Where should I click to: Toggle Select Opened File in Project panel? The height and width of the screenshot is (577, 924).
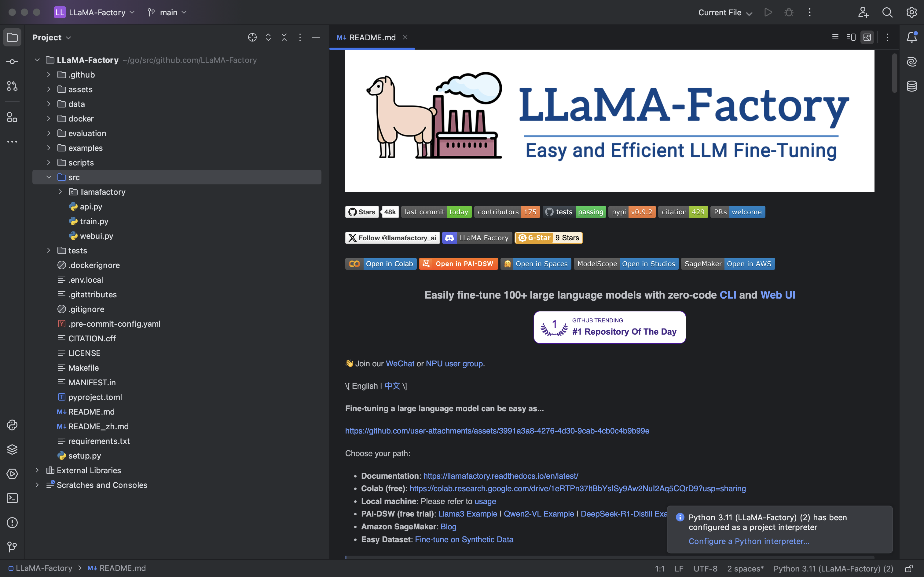pyautogui.click(x=252, y=37)
